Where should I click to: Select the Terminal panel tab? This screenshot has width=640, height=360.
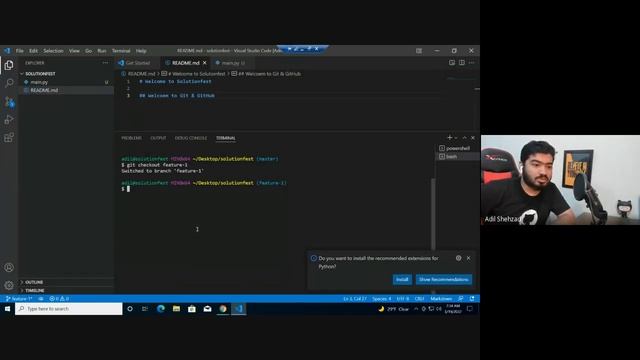(226, 138)
